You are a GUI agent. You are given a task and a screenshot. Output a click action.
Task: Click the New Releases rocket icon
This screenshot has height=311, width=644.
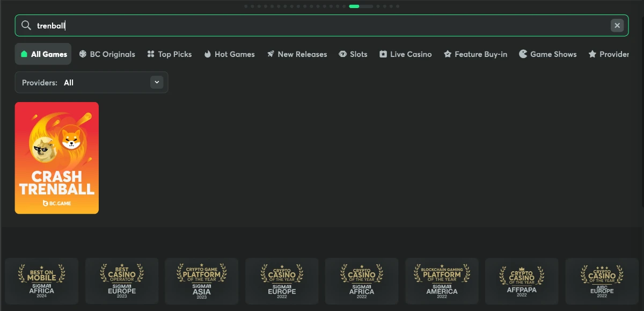(x=270, y=54)
